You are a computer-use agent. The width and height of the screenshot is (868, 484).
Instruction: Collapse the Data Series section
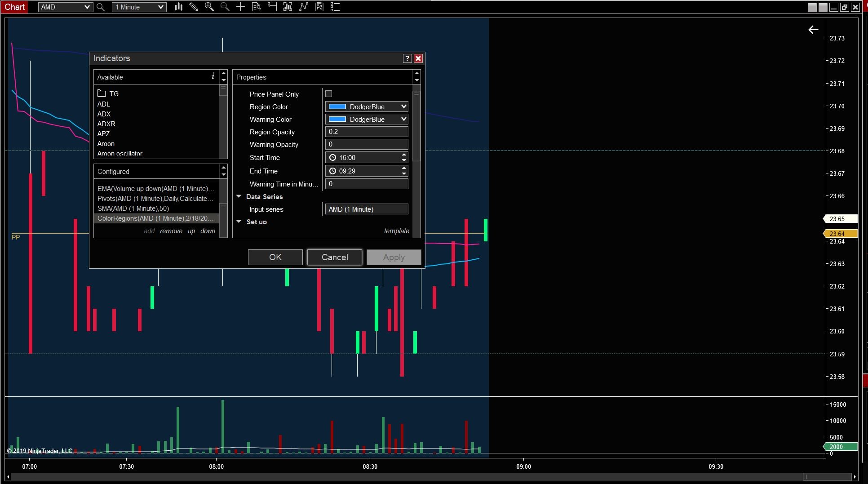(x=239, y=197)
